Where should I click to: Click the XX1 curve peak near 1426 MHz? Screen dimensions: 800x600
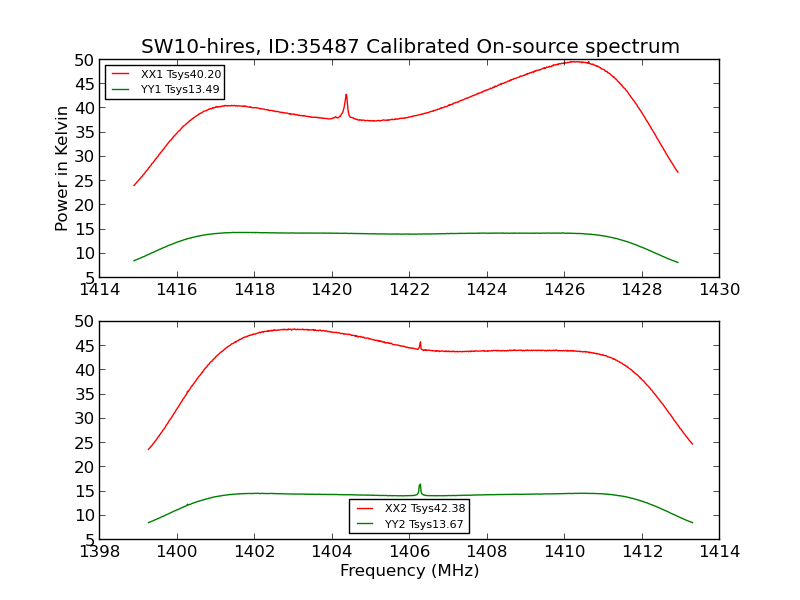click(576, 62)
